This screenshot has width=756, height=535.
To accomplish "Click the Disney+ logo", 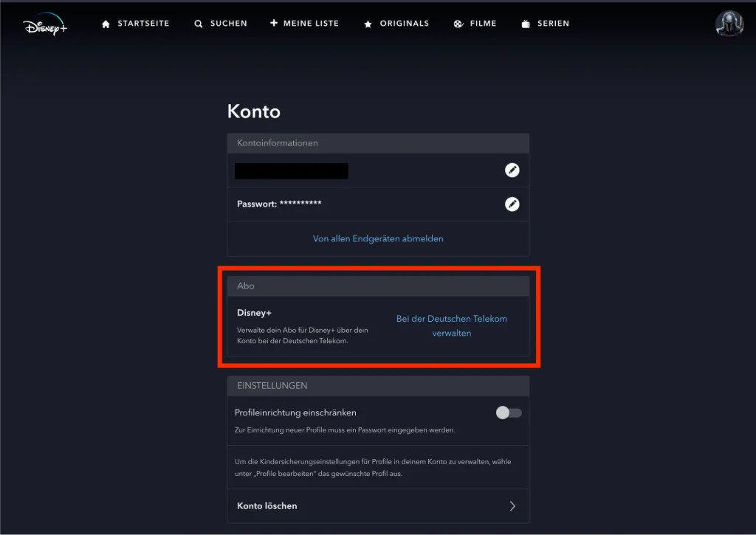I will pos(45,24).
